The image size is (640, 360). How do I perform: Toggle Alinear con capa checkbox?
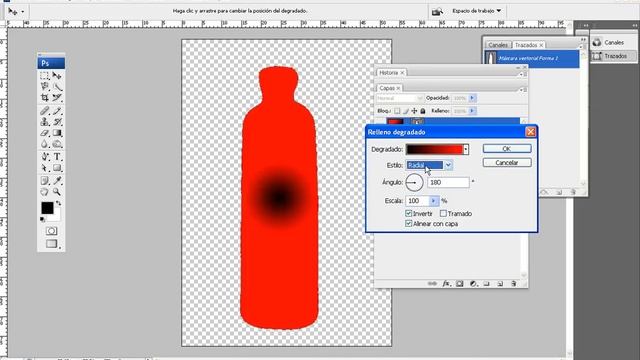pos(409,224)
